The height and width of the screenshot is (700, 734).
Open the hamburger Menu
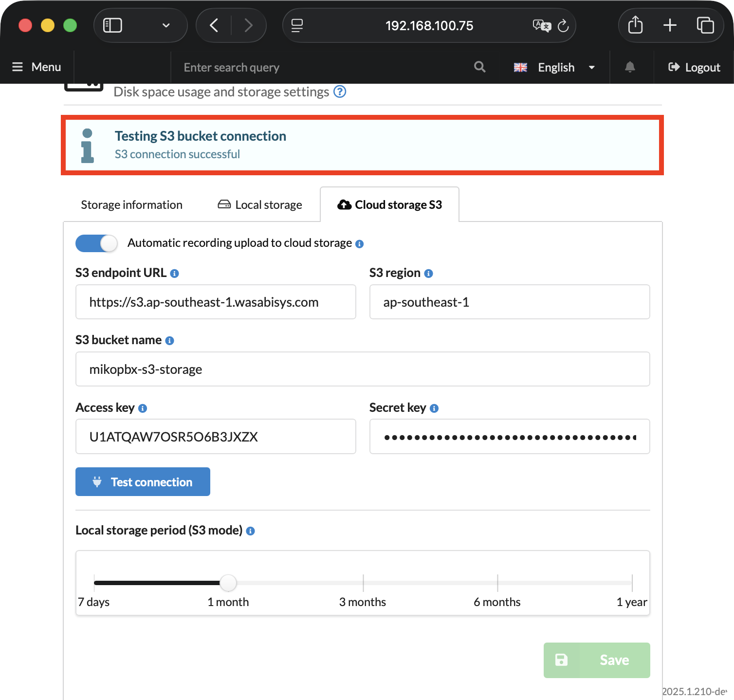tap(37, 67)
